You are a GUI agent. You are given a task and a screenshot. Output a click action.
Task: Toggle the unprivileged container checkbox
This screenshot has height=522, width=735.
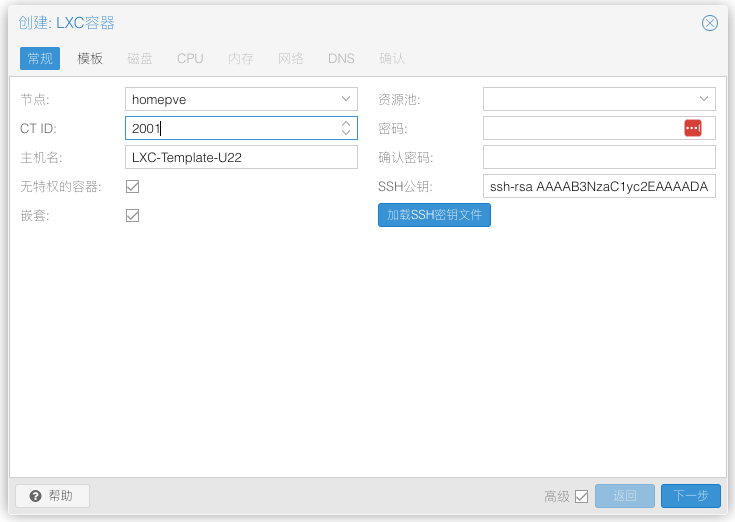(x=132, y=186)
